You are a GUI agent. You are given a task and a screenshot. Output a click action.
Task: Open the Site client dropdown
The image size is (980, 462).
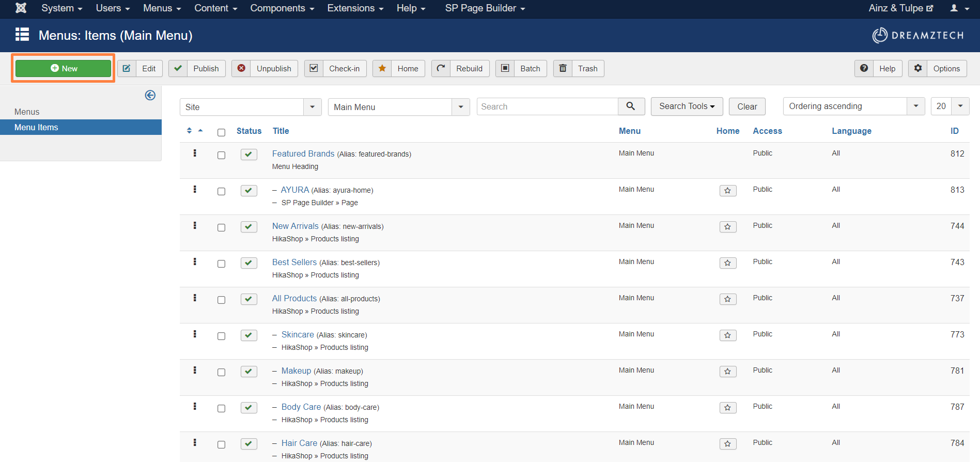coord(251,107)
